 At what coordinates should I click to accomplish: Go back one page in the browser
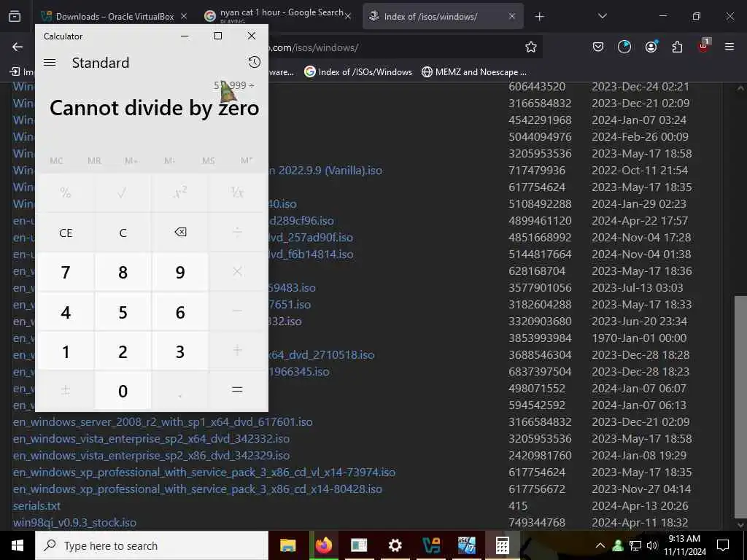18,47
